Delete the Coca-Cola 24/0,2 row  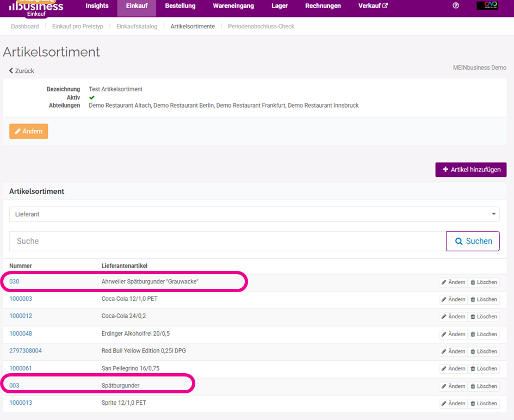(x=484, y=317)
